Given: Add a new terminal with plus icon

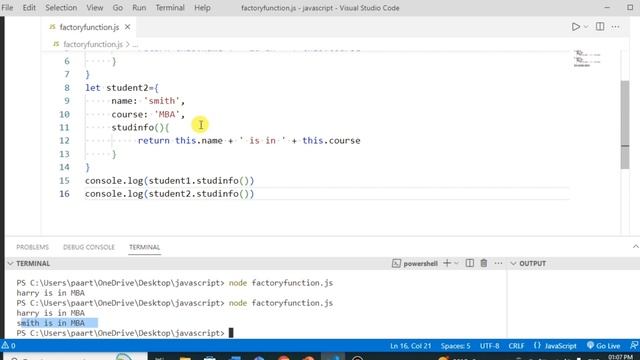Looking at the screenshot, I should click(x=447, y=264).
